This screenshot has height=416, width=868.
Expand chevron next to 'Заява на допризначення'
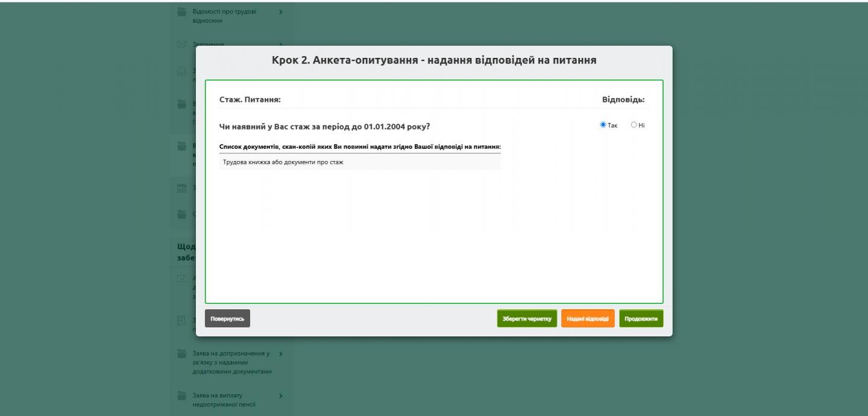click(281, 353)
